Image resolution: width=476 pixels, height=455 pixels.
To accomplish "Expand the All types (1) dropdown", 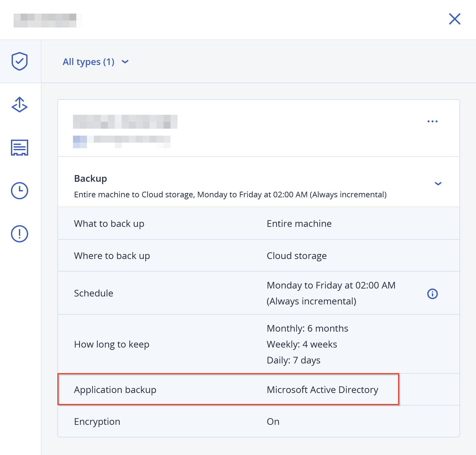I will tap(96, 62).
